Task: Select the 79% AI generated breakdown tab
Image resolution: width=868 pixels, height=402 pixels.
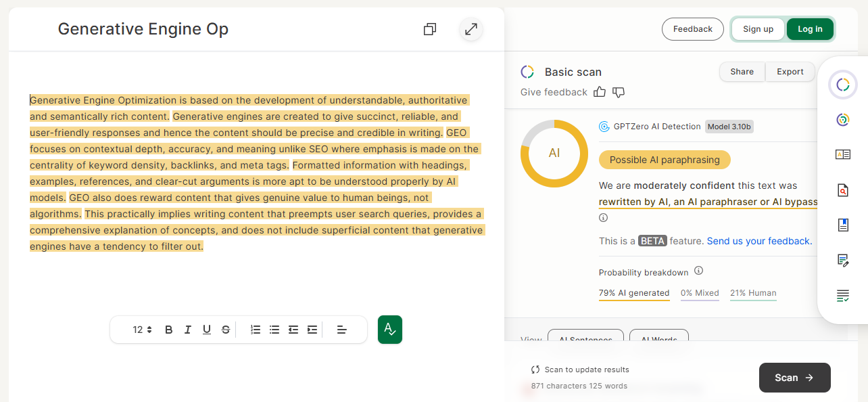Action: pos(634,293)
